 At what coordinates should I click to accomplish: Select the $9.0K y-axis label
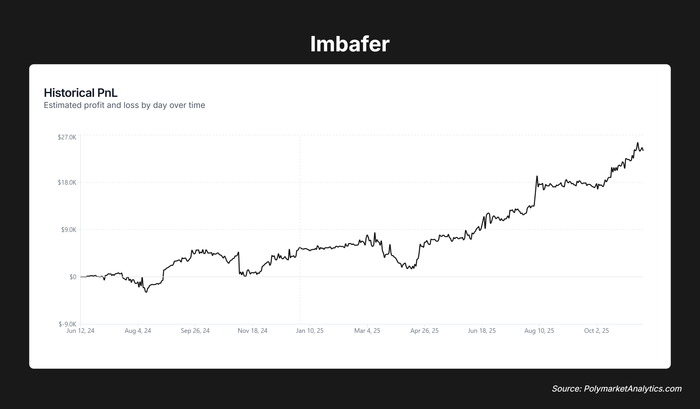[68, 230]
